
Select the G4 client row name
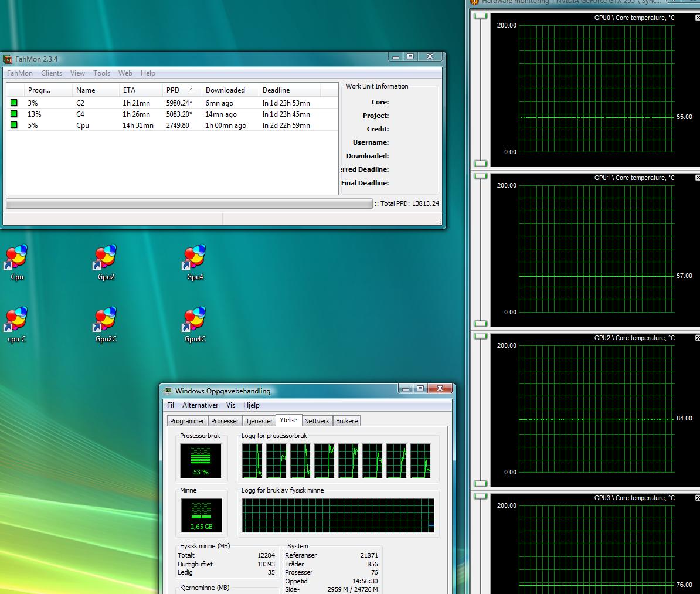tap(80, 114)
